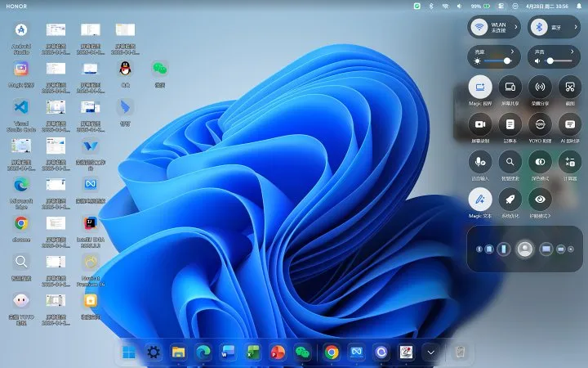Select the laptop device in carousel
The width and height of the screenshot is (588, 368).
pos(546,249)
